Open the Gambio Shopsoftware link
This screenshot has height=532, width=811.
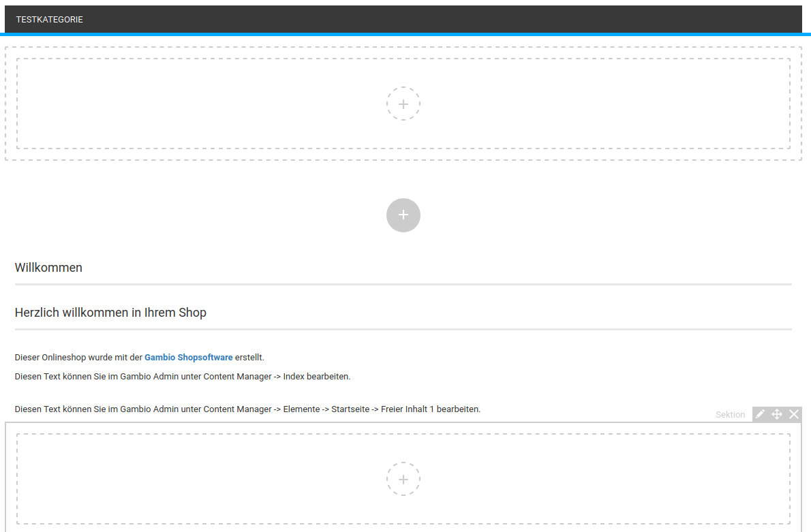[x=188, y=357]
